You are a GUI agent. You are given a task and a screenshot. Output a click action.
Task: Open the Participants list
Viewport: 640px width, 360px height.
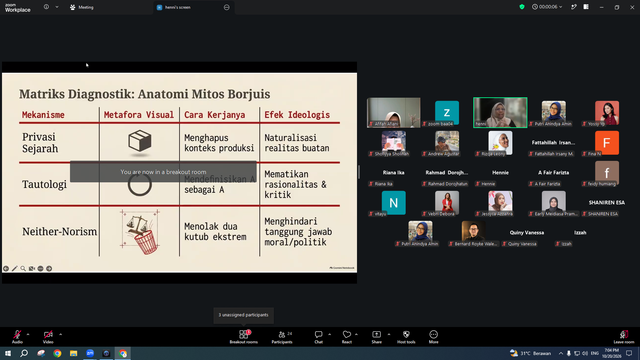pyautogui.click(x=282, y=337)
